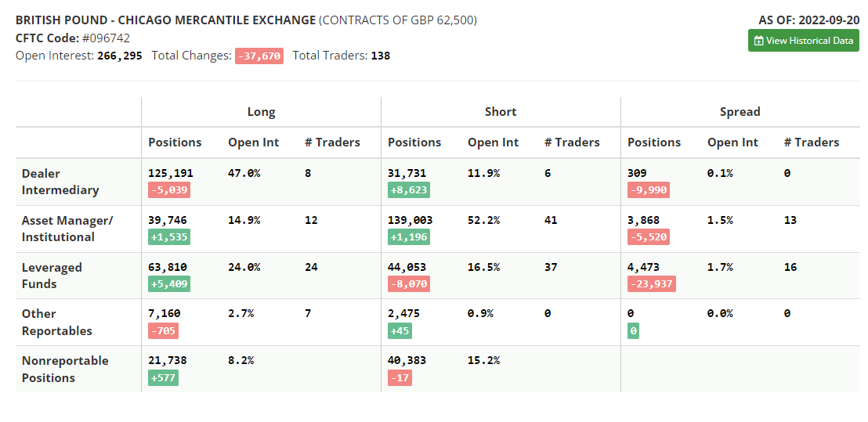
Task: Click the British Pound contract title
Action: pos(166,20)
